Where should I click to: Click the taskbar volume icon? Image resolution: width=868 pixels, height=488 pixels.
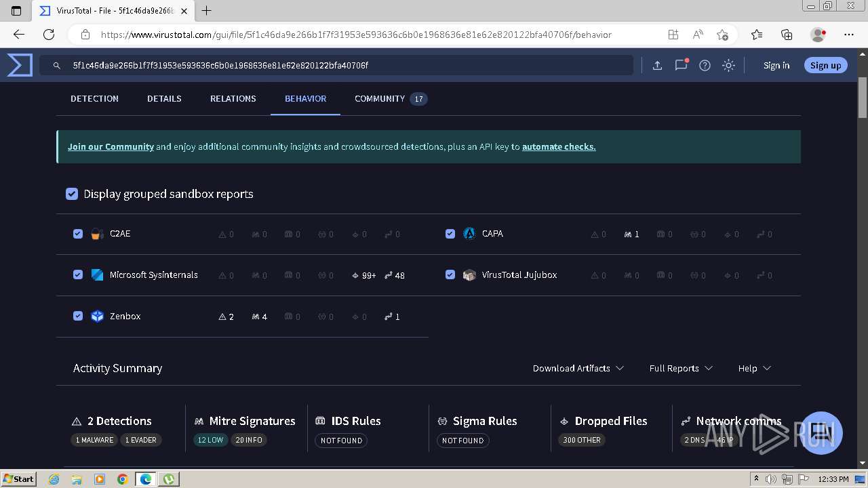[772, 479]
